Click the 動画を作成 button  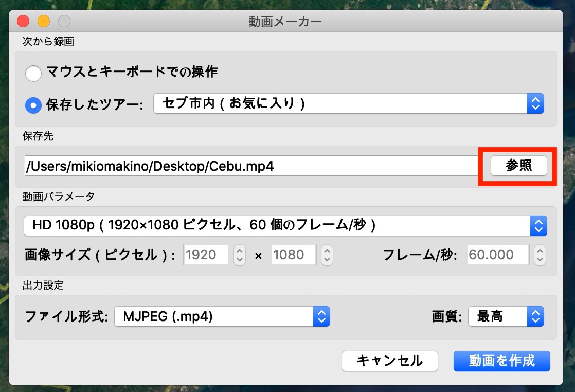(501, 361)
